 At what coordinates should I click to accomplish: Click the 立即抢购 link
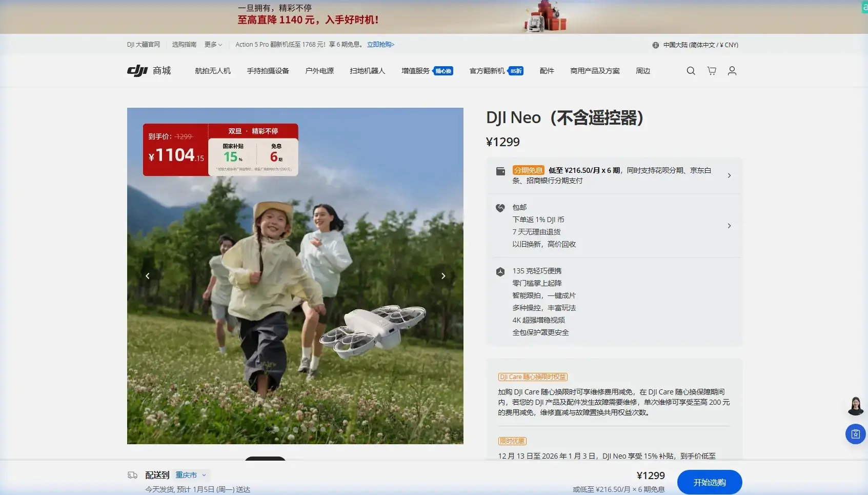(380, 45)
